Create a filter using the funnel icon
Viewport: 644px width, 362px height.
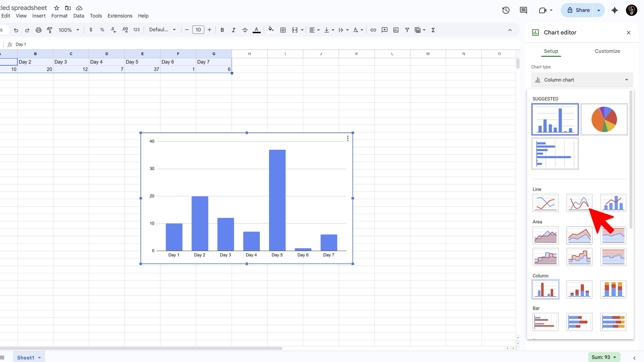coord(407,30)
